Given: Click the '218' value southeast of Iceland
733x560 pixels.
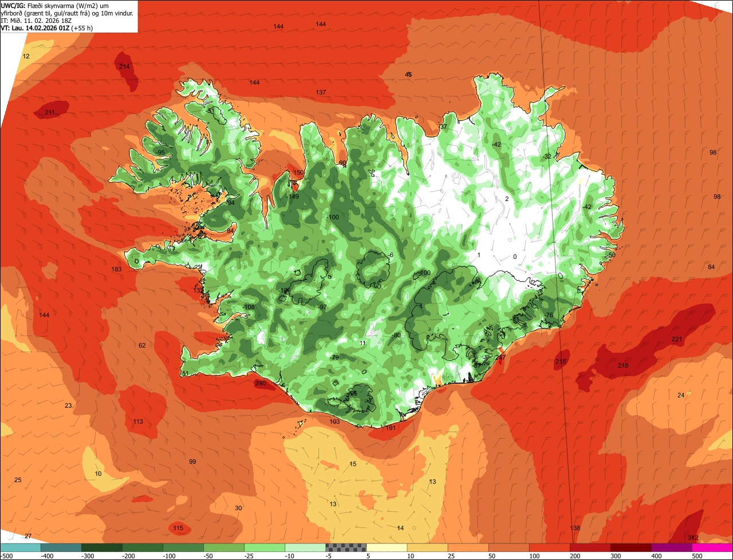Looking at the screenshot, I should (623, 365).
